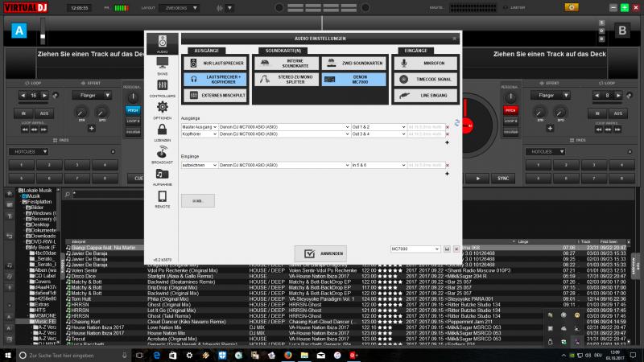
Task: Open Out 3 & 4 channel dropdown
Action: click(378, 134)
